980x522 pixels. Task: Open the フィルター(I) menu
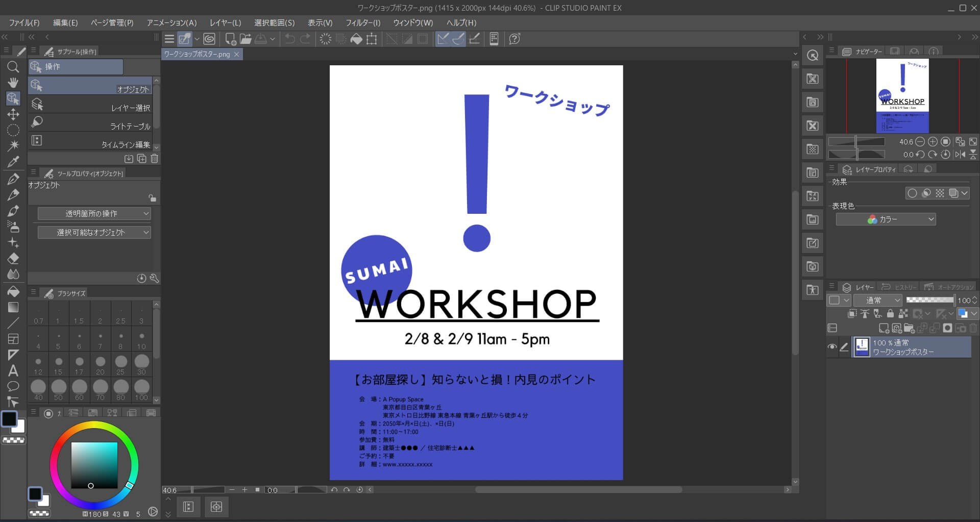[x=363, y=23]
